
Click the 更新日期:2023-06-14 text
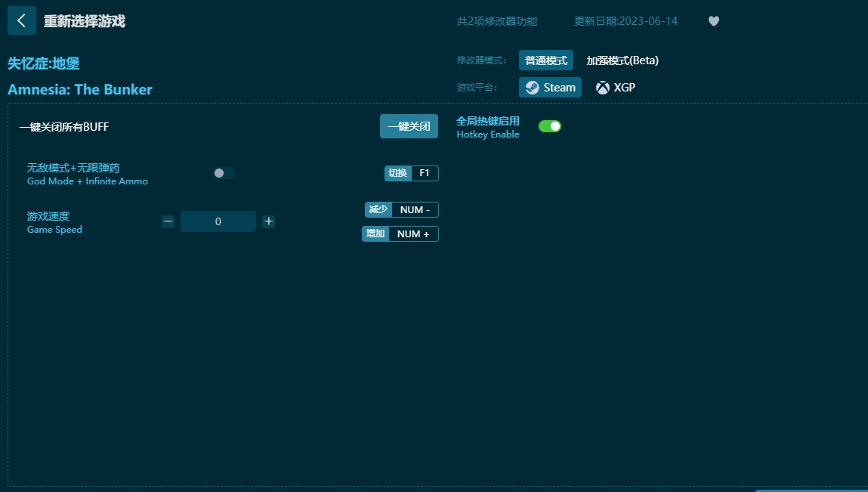[626, 21]
